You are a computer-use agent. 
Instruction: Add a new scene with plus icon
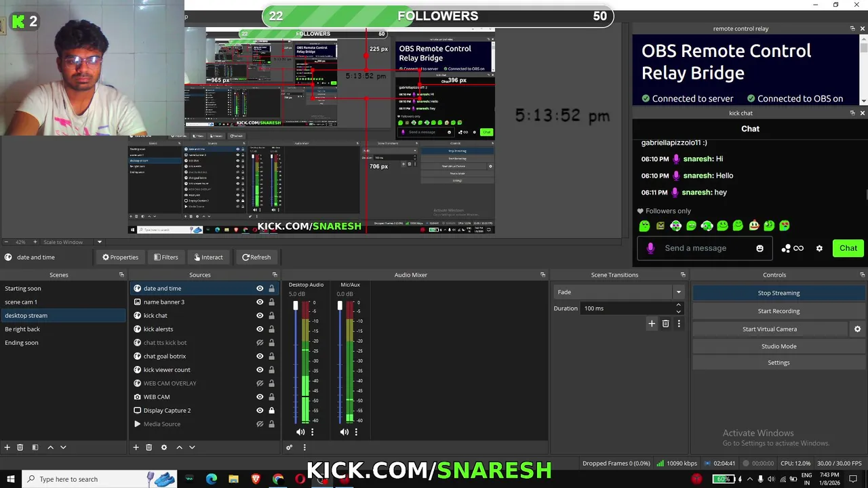pyautogui.click(x=7, y=447)
